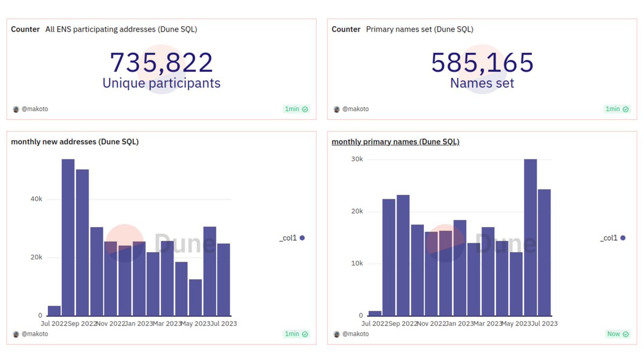Toggle _col1 legend dot in primary names chart
This screenshot has height=362, width=644.
(623, 238)
